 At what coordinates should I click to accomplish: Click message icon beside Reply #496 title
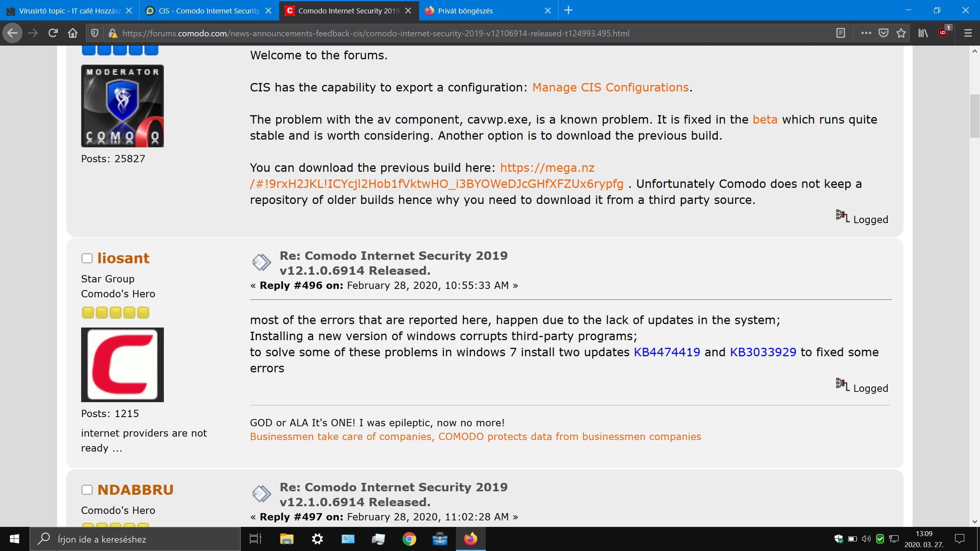coord(262,262)
